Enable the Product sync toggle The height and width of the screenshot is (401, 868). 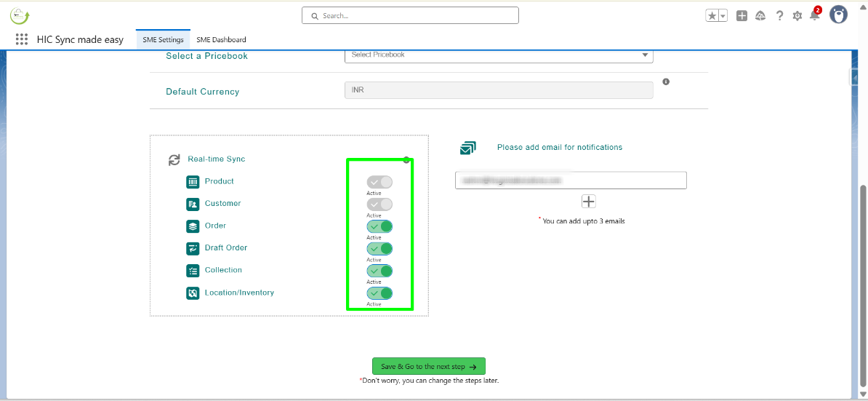click(x=379, y=182)
